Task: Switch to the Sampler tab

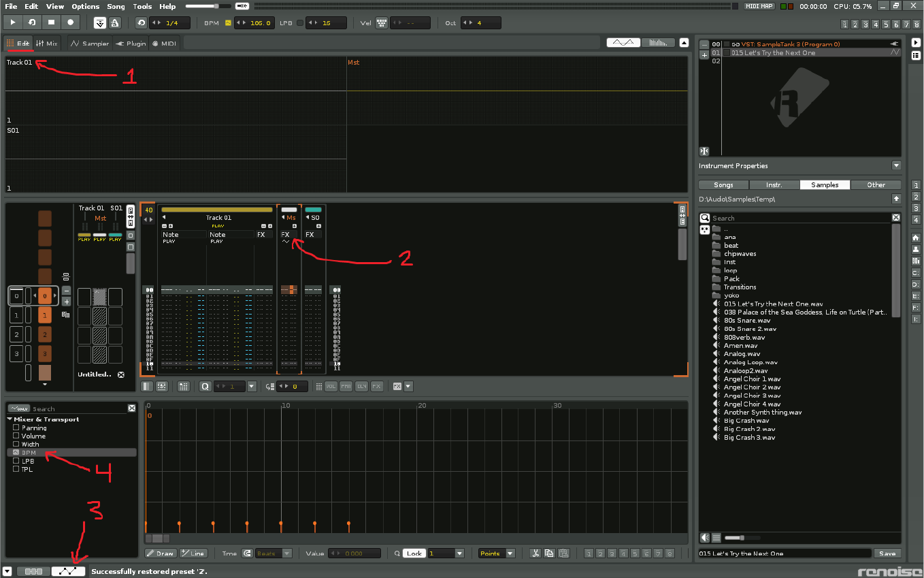Action: 90,44
